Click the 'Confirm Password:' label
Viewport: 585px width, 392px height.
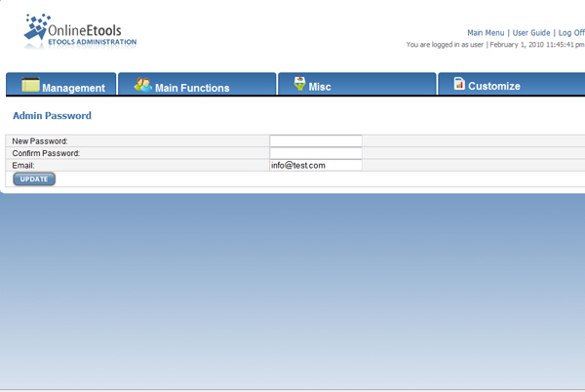coord(46,153)
